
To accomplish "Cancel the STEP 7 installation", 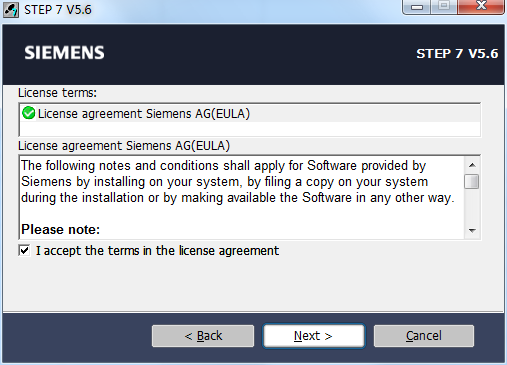I will [424, 336].
